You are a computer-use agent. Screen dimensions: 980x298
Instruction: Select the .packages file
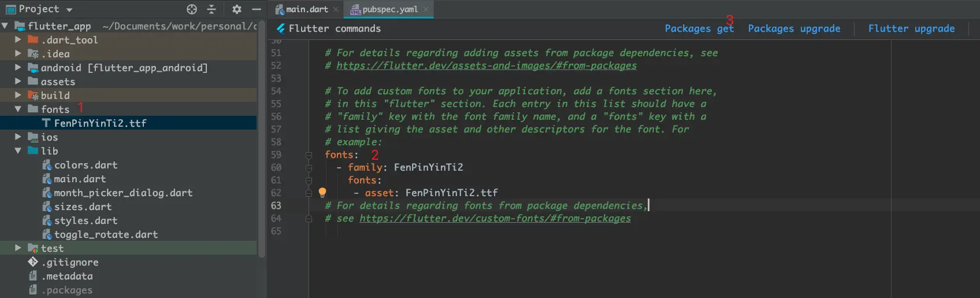point(67,290)
